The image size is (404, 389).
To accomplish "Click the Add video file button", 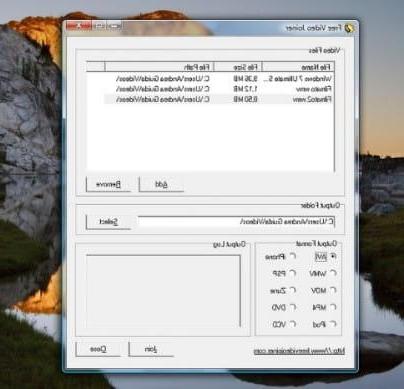I will click(x=161, y=184).
